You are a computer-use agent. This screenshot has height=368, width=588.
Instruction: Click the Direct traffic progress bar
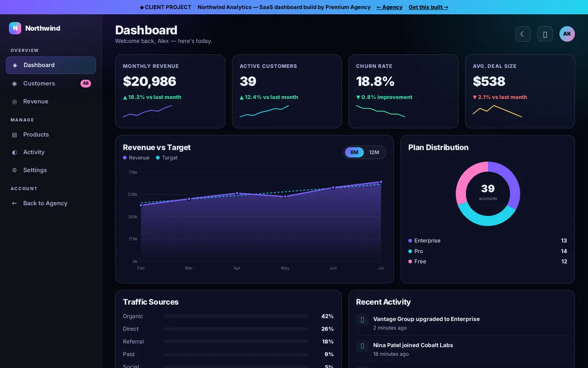coord(236,329)
